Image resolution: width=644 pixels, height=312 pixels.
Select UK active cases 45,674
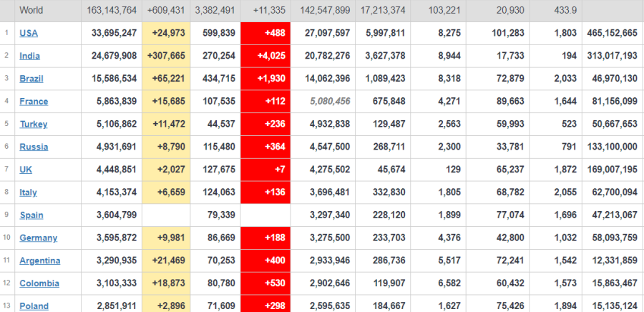click(x=391, y=170)
